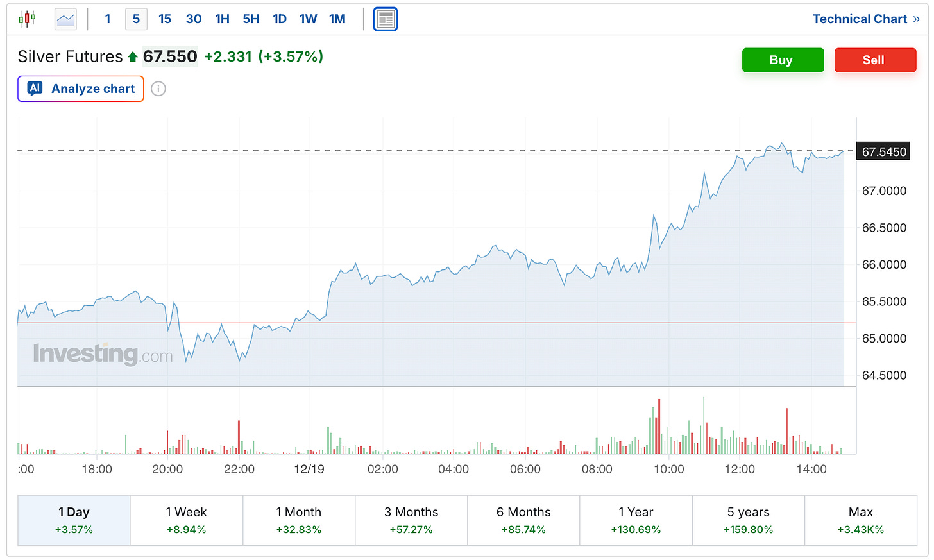934x560 pixels.
Task: Click the AI badge on Analyze chart
Action: (35, 89)
